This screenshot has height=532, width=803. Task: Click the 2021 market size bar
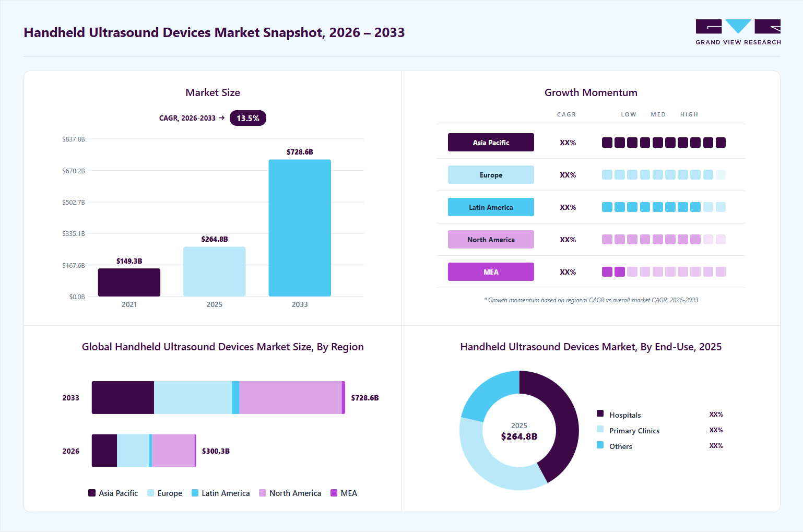(x=129, y=282)
